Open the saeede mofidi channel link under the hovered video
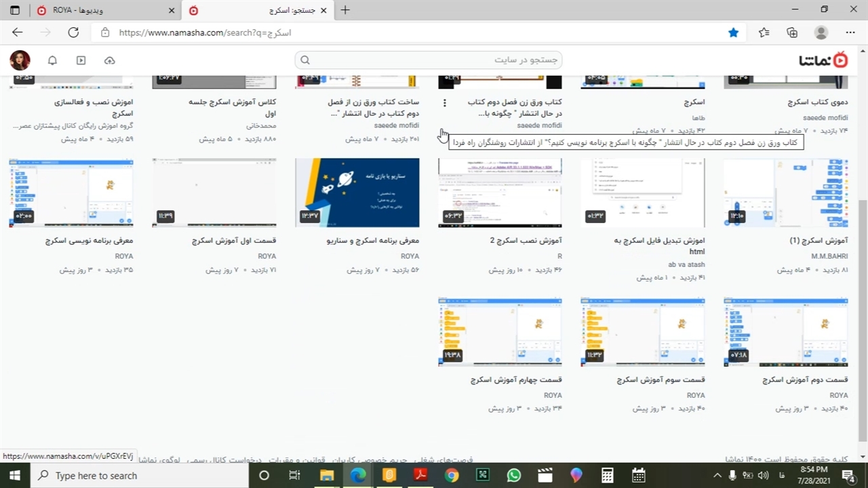 [x=539, y=125]
